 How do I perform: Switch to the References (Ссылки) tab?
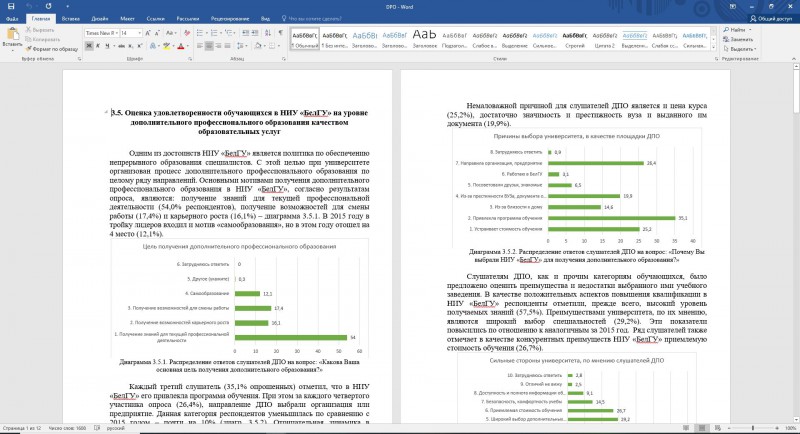pyautogui.click(x=155, y=19)
